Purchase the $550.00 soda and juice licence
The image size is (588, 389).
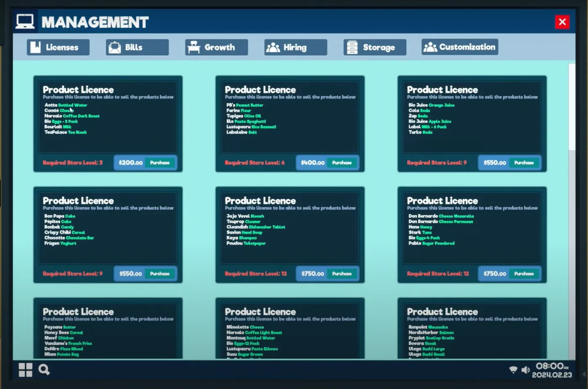[x=524, y=163]
